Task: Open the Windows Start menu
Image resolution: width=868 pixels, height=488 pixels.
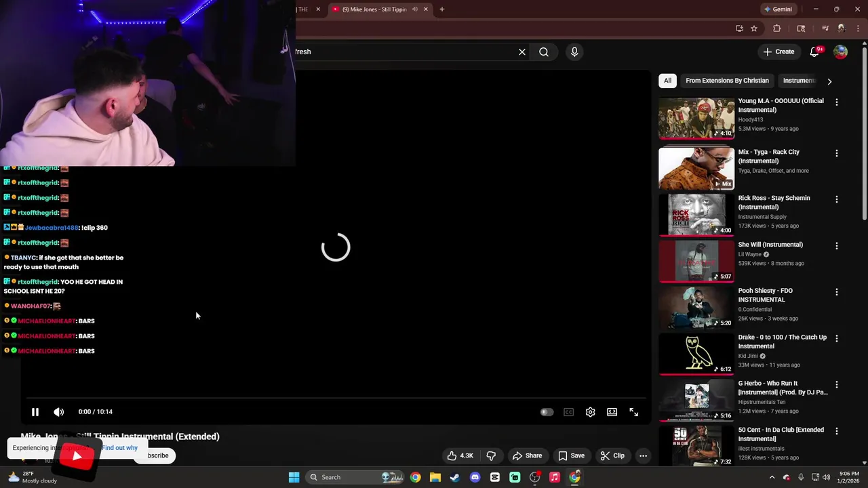Action: (294, 477)
